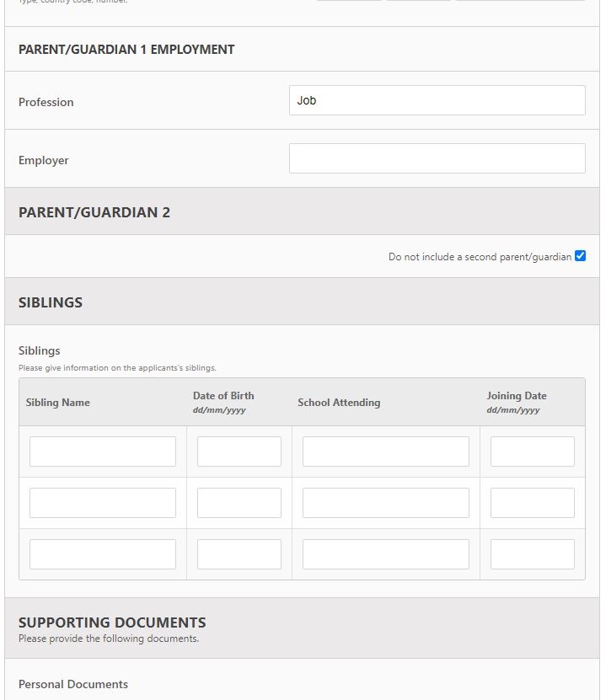Click School Attending field in third sibling row
Image resolution: width=606 pixels, height=700 pixels.
click(x=385, y=554)
